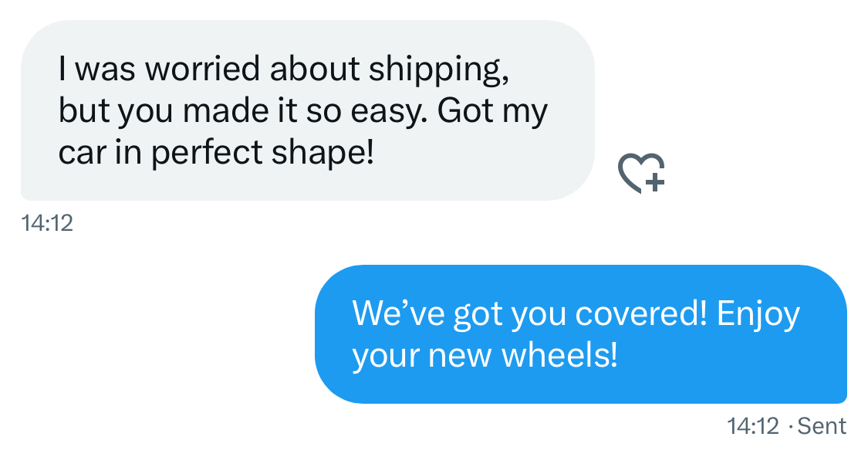This screenshot has width=868, height=457.
Task: Click the word "car" in the gray bubble
Action: pos(77,152)
